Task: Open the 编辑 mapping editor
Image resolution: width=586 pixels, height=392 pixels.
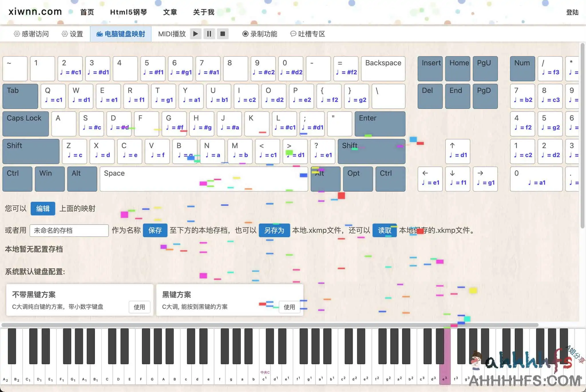Action: click(43, 209)
